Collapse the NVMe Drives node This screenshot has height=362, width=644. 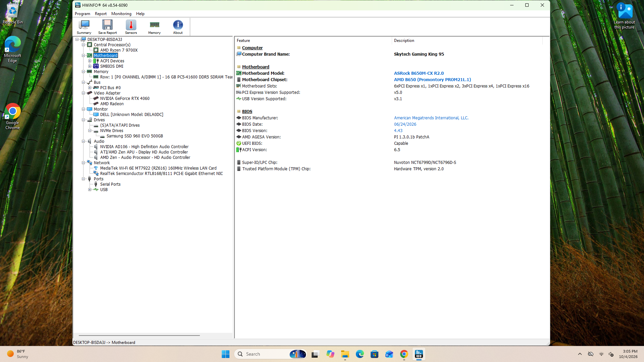[x=90, y=130]
